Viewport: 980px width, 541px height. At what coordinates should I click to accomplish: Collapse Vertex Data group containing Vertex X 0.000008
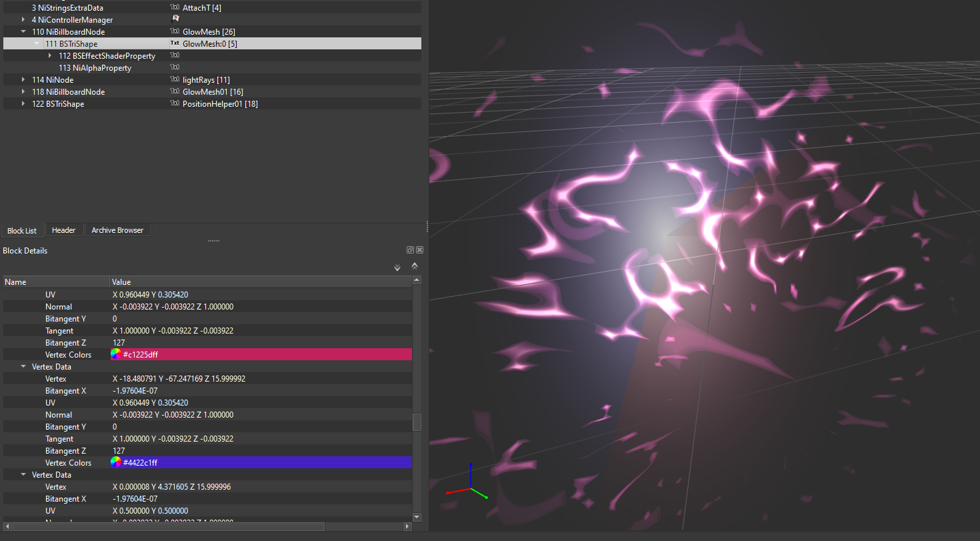pos(24,474)
